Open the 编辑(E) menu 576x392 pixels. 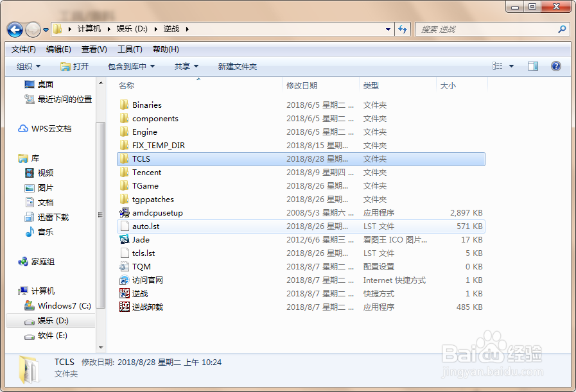pos(58,49)
